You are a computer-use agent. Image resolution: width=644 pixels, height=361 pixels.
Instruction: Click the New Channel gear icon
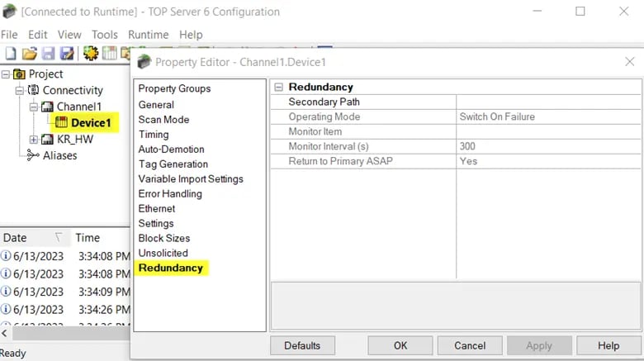pyautogui.click(x=91, y=54)
